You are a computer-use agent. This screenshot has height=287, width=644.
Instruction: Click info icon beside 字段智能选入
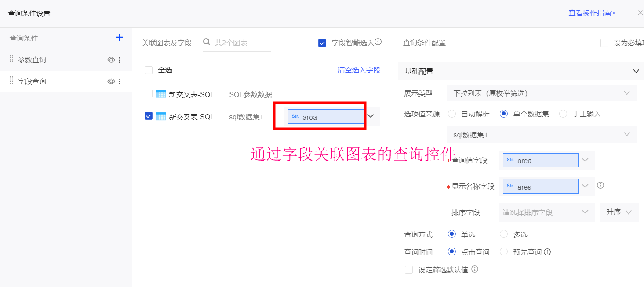(x=378, y=43)
